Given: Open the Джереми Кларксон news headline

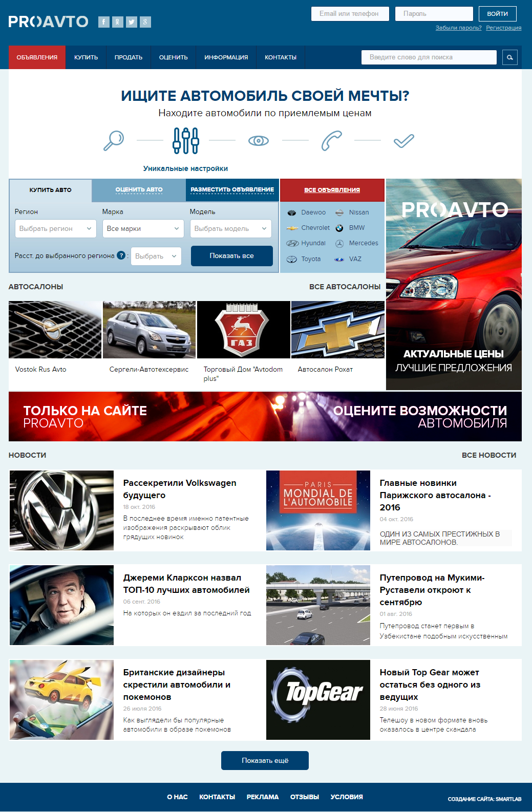Looking at the screenshot, I should (186, 584).
